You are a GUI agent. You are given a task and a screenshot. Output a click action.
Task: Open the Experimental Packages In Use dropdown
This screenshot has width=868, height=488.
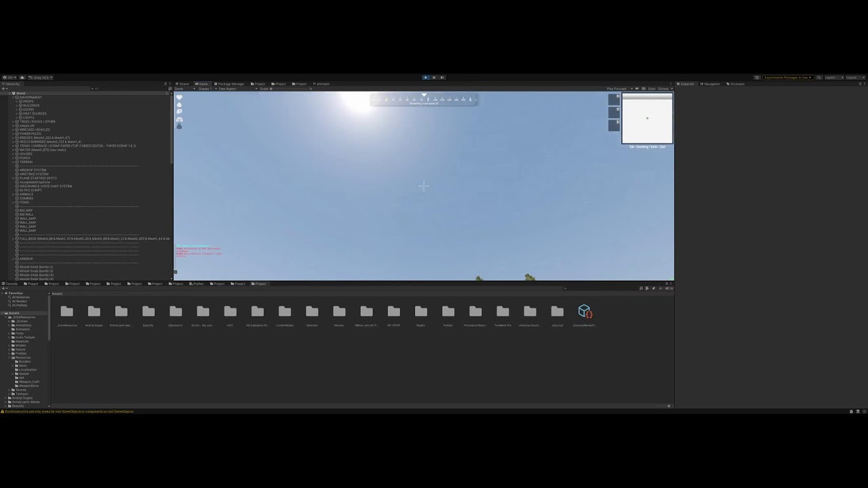coord(788,77)
